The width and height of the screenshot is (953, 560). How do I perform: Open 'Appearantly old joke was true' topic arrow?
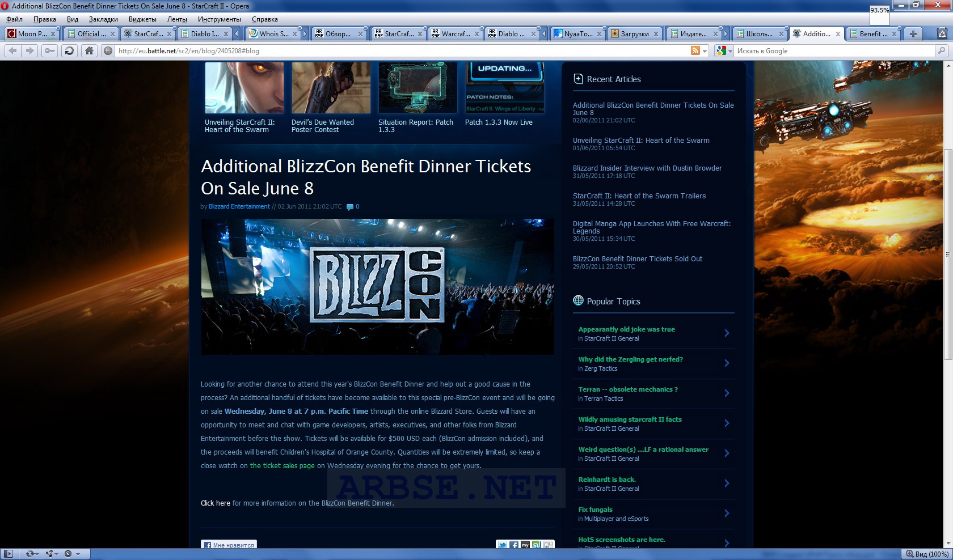click(727, 333)
